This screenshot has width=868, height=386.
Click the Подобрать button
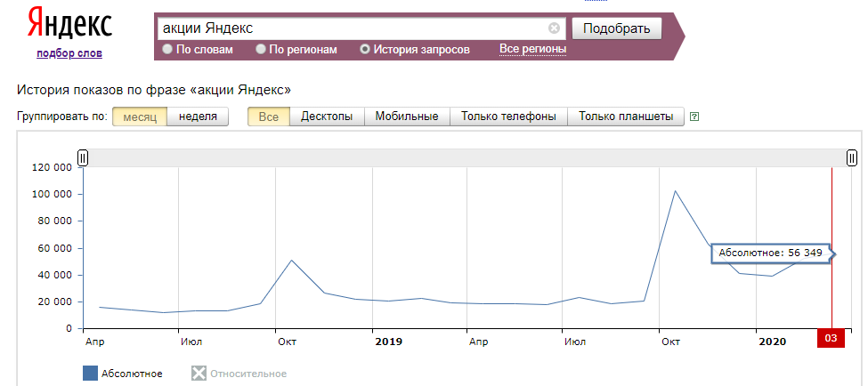tap(616, 28)
